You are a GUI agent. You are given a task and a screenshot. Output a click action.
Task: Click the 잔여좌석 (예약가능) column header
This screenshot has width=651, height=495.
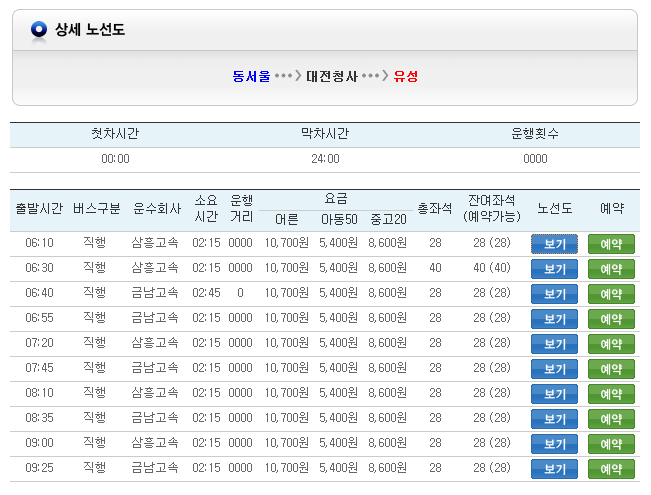click(492, 208)
